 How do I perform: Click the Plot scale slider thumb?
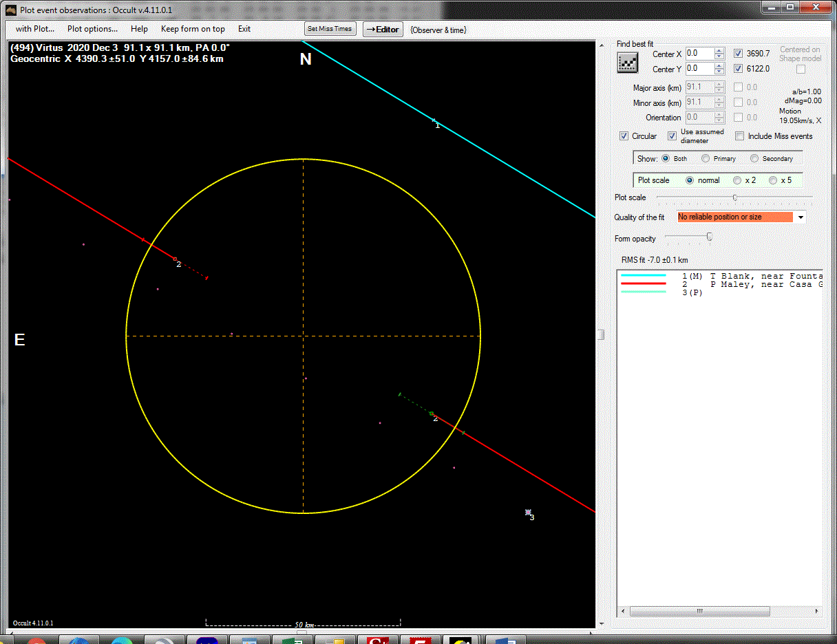coord(735,197)
